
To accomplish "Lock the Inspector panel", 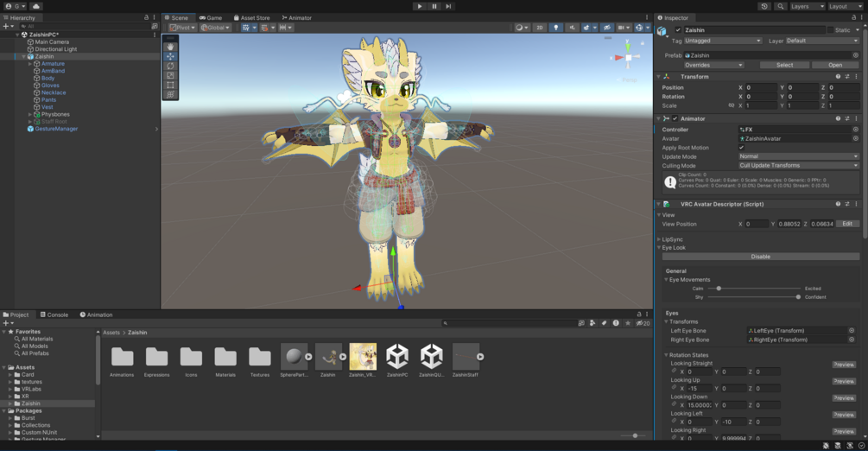I will (853, 18).
